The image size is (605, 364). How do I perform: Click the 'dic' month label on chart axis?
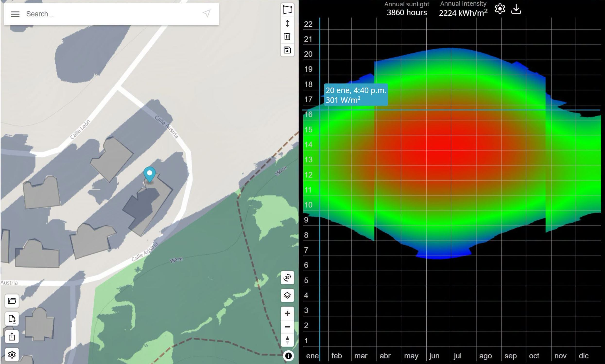click(x=584, y=356)
